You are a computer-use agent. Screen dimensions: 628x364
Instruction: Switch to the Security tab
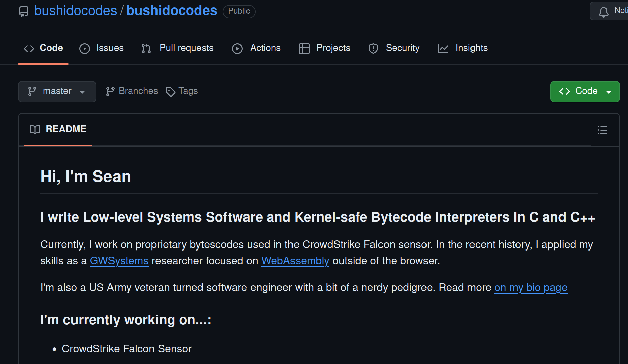pos(394,48)
